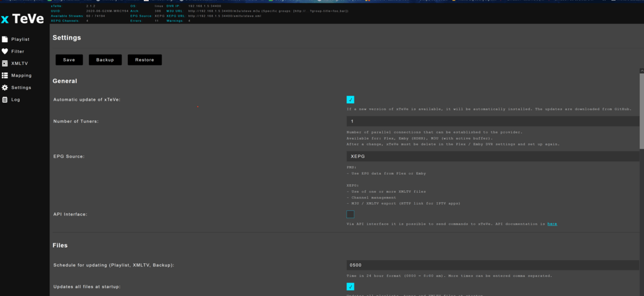
Task: Click the xTeVe logo
Action: (x=23, y=19)
